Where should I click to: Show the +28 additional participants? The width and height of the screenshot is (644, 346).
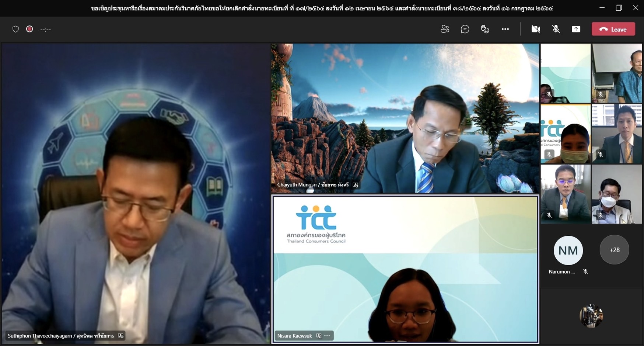pos(614,250)
